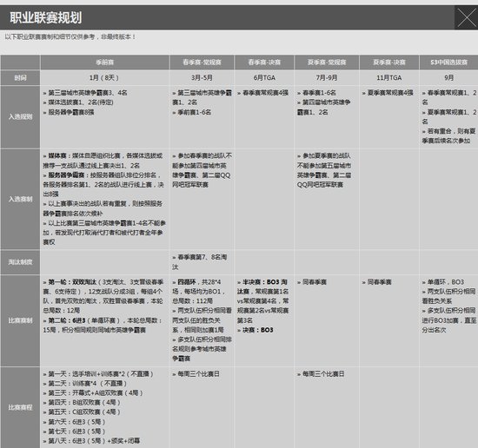Select the 季前赛 column header
Viewport: 478px width, 448px height.
coord(104,63)
